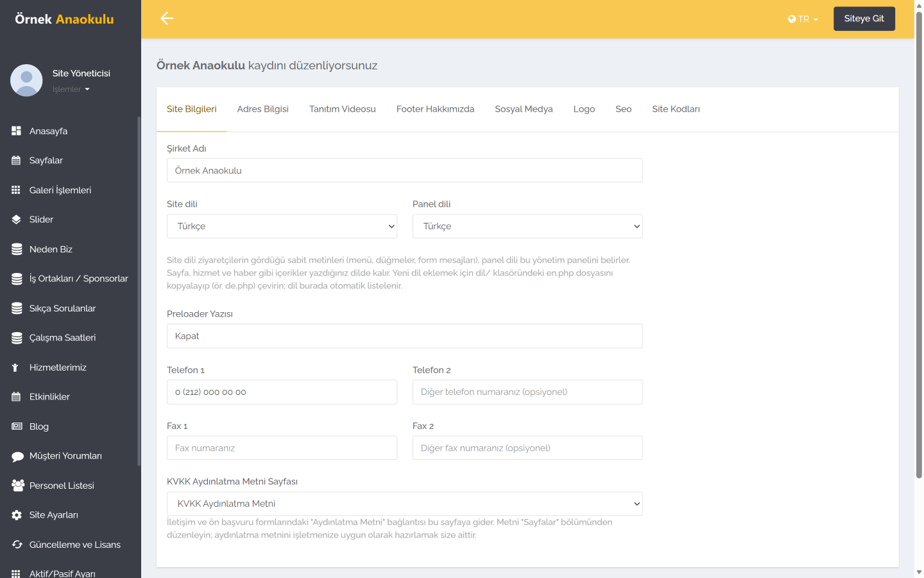Click the Güncelleme ve Lisans refresh icon

(x=17, y=545)
